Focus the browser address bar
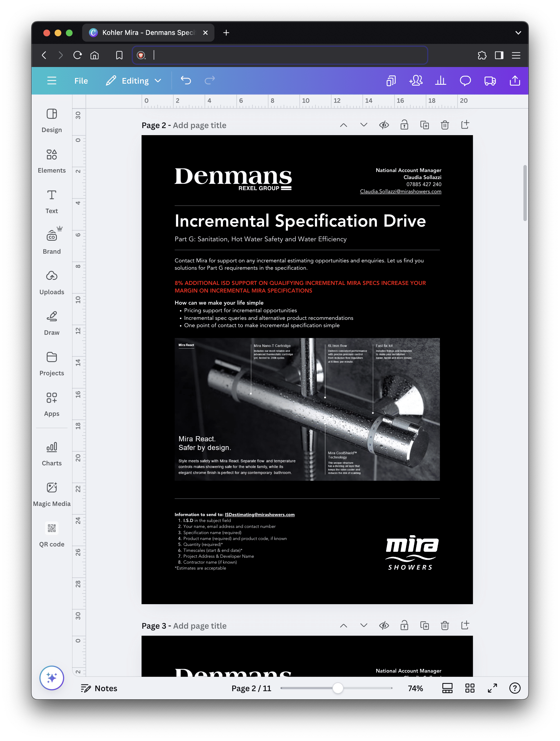Viewport: 560px width, 741px height. coord(280,55)
